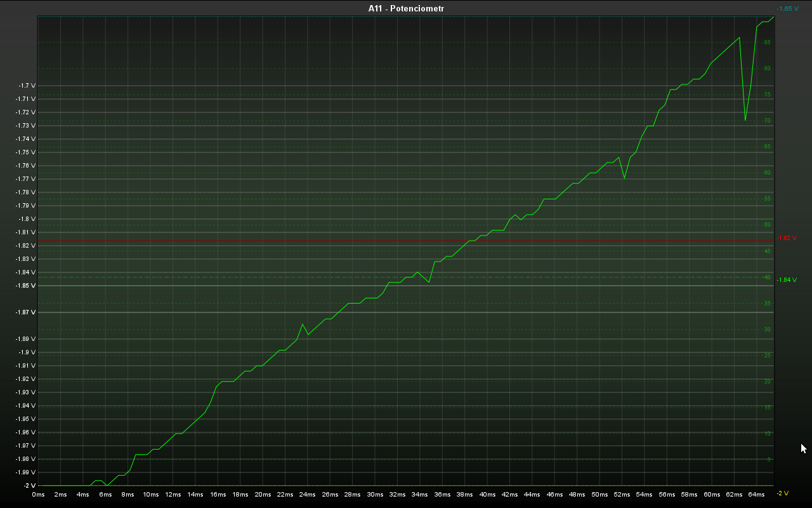Click the -1.7 V voltage axis label

click(27, 85)
